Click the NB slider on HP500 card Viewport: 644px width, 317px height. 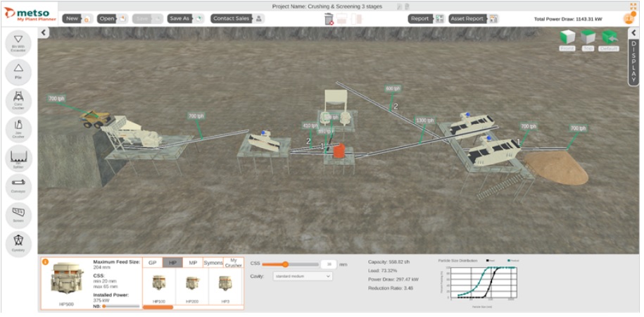click(x=121, y=306)
